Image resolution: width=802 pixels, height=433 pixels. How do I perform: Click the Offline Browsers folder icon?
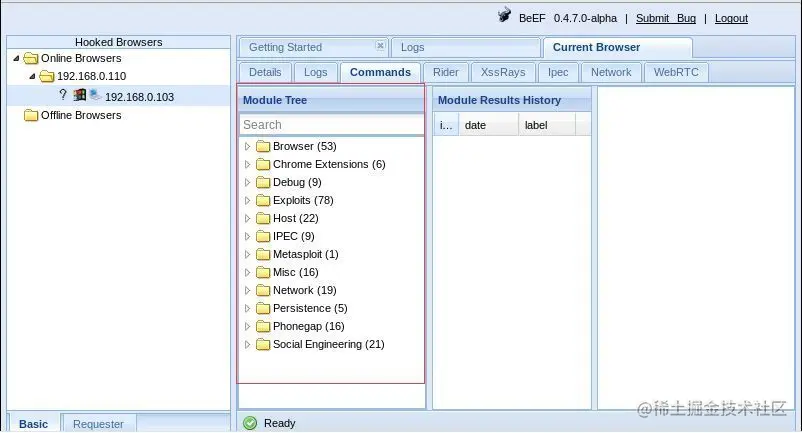(x=31, y=116)
